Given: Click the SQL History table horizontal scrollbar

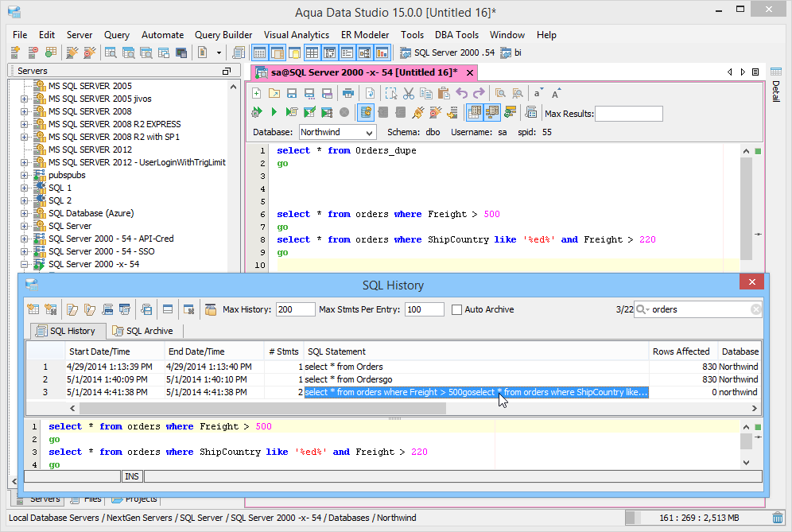Looking at the screenshot, I should pos(262,408).
